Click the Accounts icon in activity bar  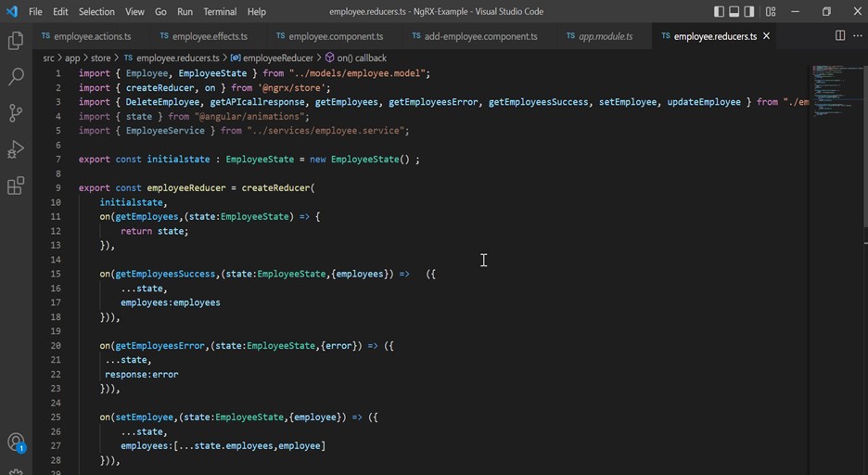point(16,443)
